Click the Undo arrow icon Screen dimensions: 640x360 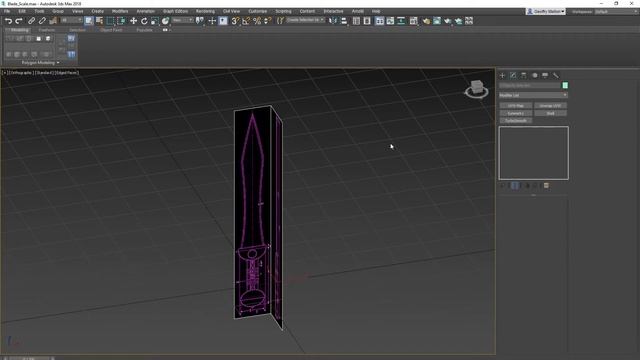tap(8, 21)
